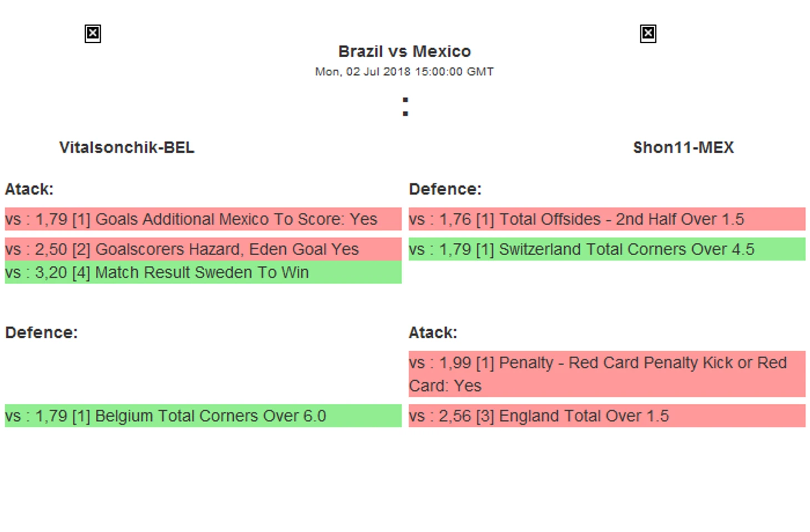Click the left Atack: section heading
810x532 pixels.
coord(29,189)
